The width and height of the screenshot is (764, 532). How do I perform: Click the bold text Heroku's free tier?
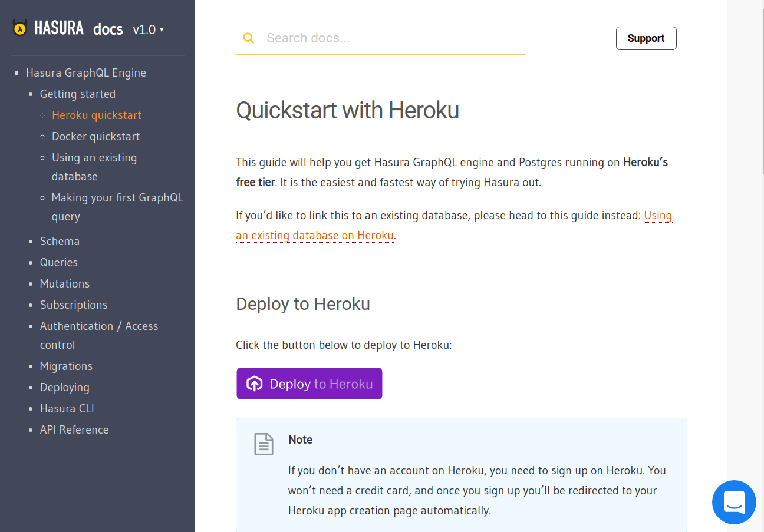coord(452,173)
